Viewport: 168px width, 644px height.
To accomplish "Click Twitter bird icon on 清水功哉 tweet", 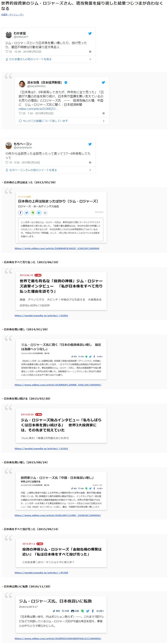I will [103, 82].
